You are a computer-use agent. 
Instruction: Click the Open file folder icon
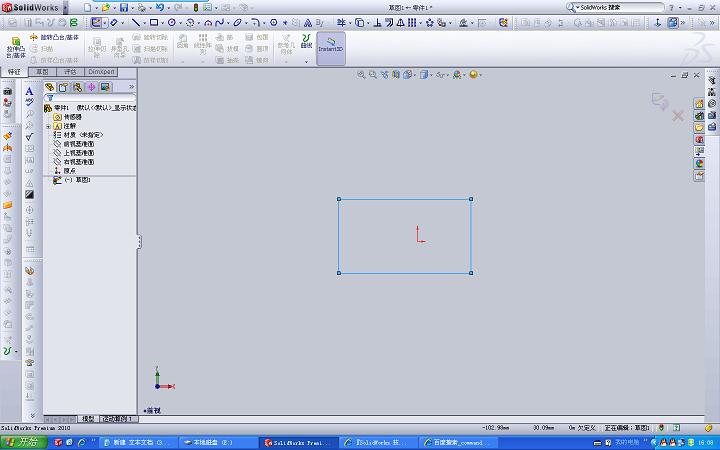106,7
